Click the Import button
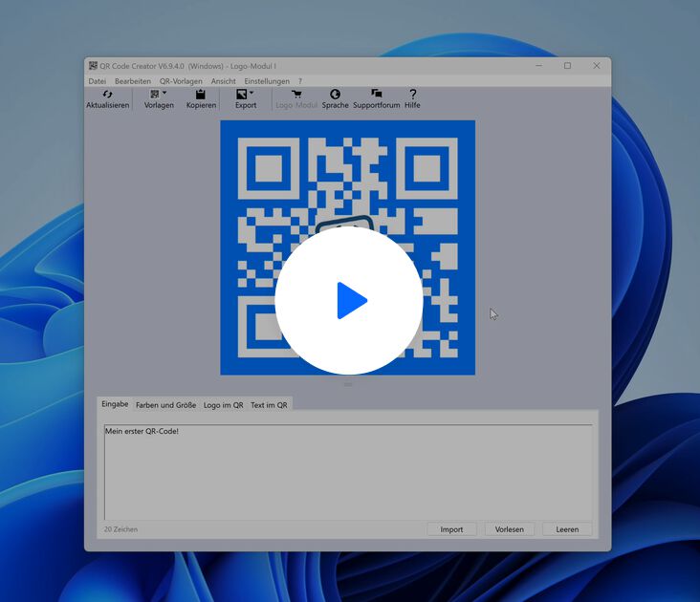Screen dimensions: 700x602 pyautogui.click(x=451, y=529)
